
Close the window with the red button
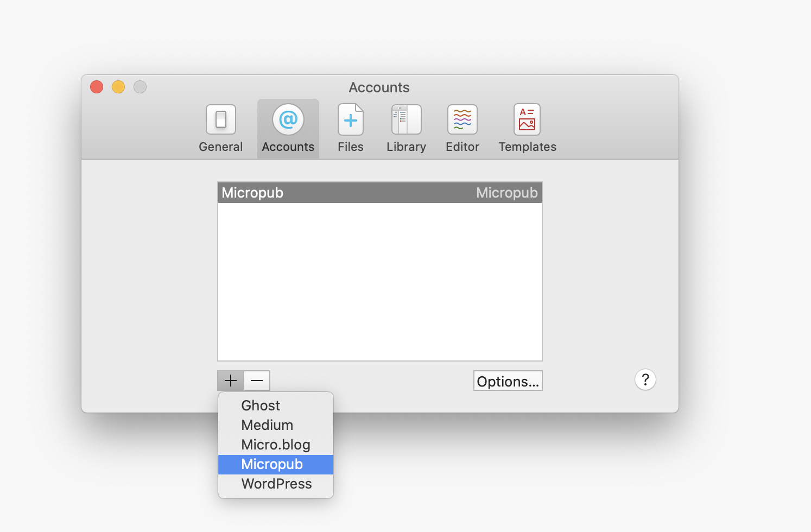[x=97, y=87]
